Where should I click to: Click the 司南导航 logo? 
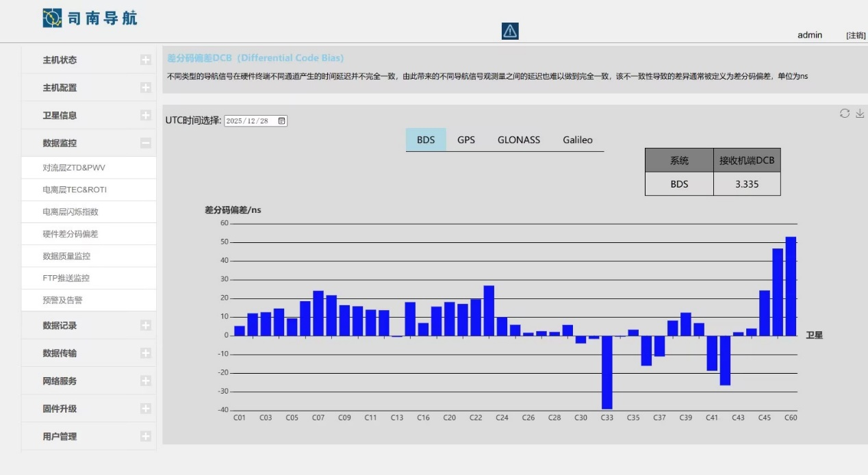tap(90, 18)
